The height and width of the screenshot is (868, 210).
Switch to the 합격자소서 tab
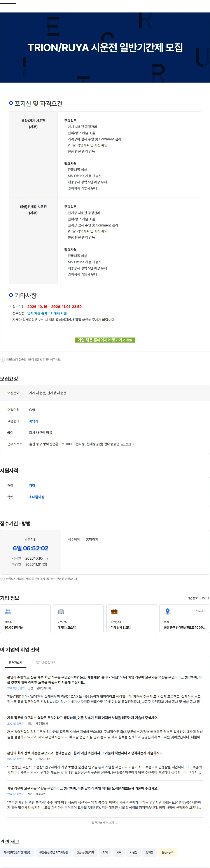point(16,663)
